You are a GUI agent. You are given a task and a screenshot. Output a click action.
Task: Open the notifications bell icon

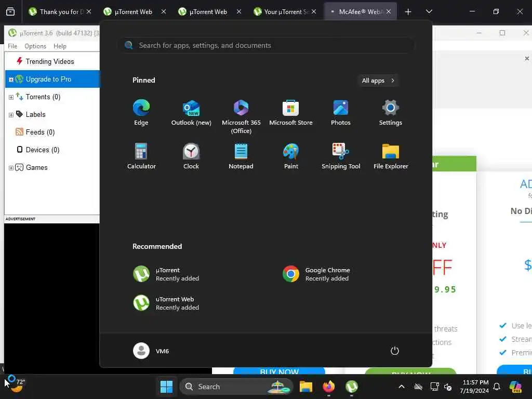[497, 387]
